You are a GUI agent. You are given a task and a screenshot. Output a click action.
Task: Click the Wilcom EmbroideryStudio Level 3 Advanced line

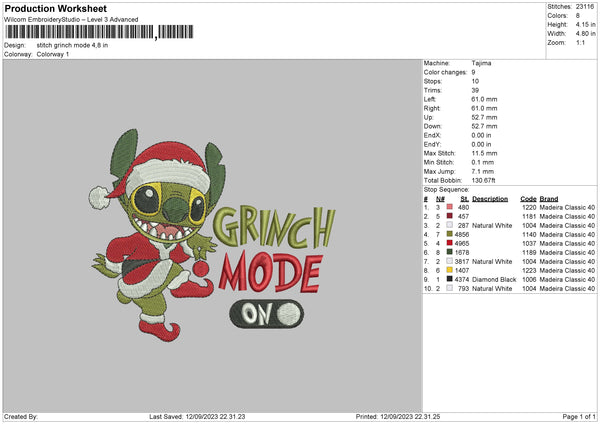pos(71,20)
